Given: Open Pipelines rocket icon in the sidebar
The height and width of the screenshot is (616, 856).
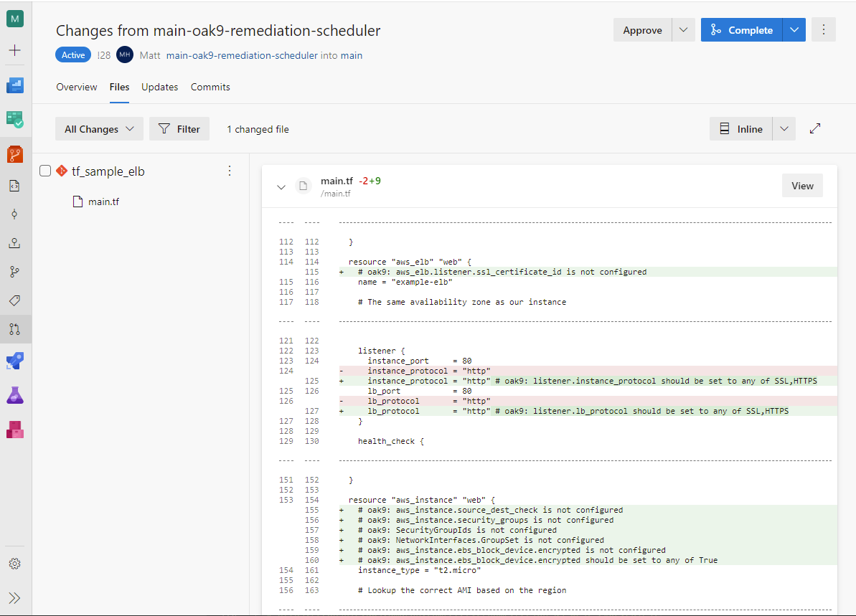Looking at the screenshot, I should click(x=15, y=360).
